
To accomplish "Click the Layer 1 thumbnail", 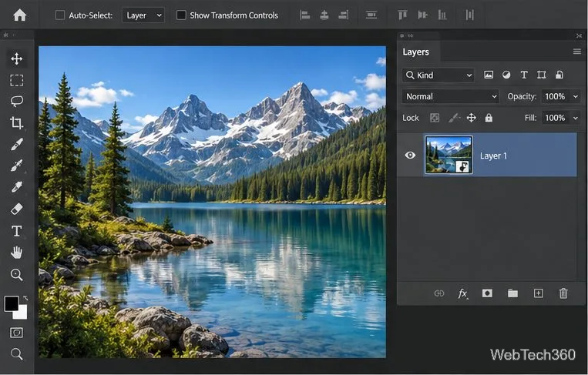I will [449, 155].
